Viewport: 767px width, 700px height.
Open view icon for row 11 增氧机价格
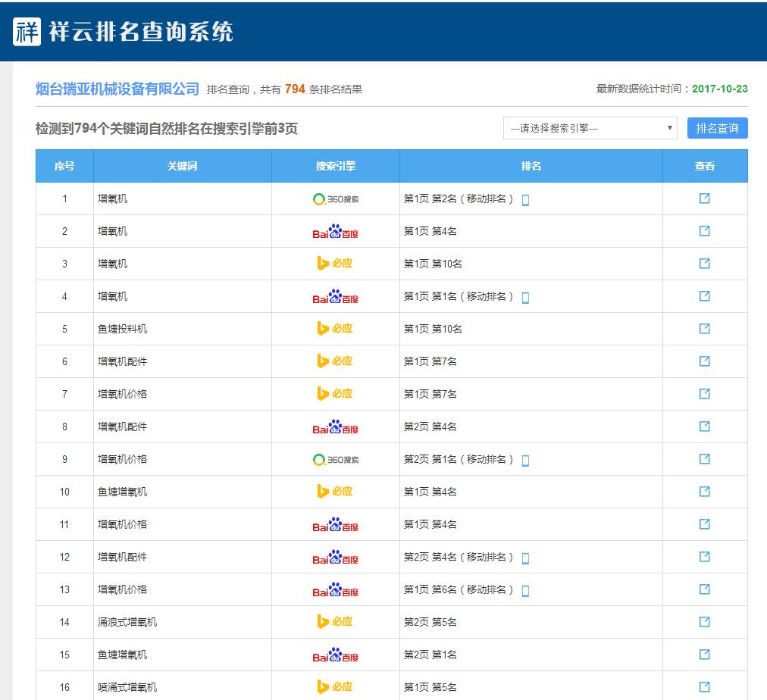[x=704, y=524]
